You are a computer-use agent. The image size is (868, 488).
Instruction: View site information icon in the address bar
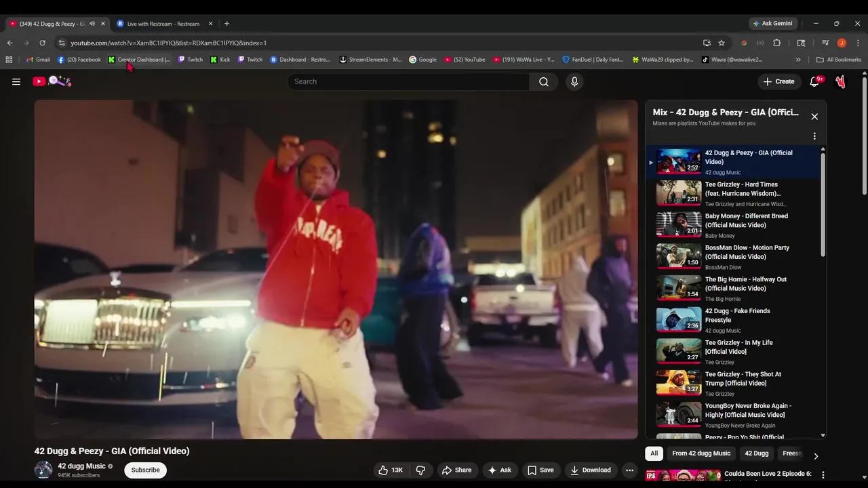[x=62, y=43]
